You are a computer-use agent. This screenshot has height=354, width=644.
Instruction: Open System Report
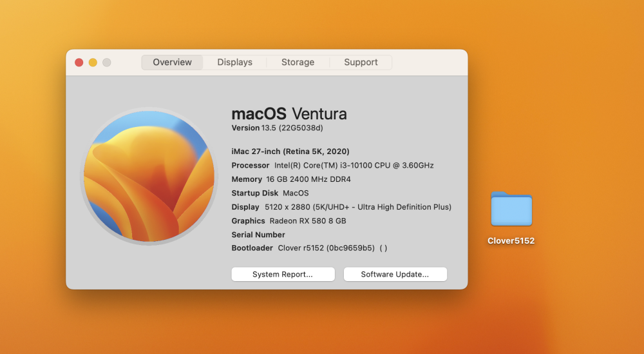tap(283, 274)
